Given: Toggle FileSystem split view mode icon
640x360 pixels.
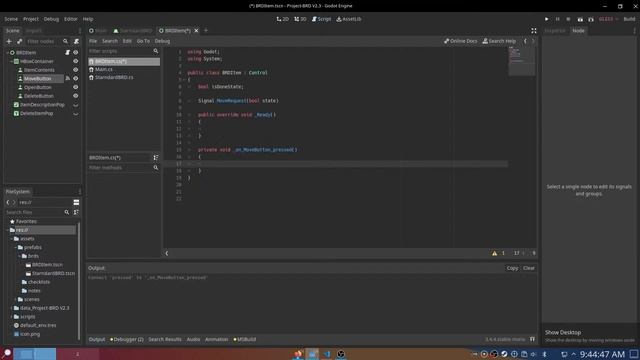Looking at the screenshot, I should coord(76,202).
